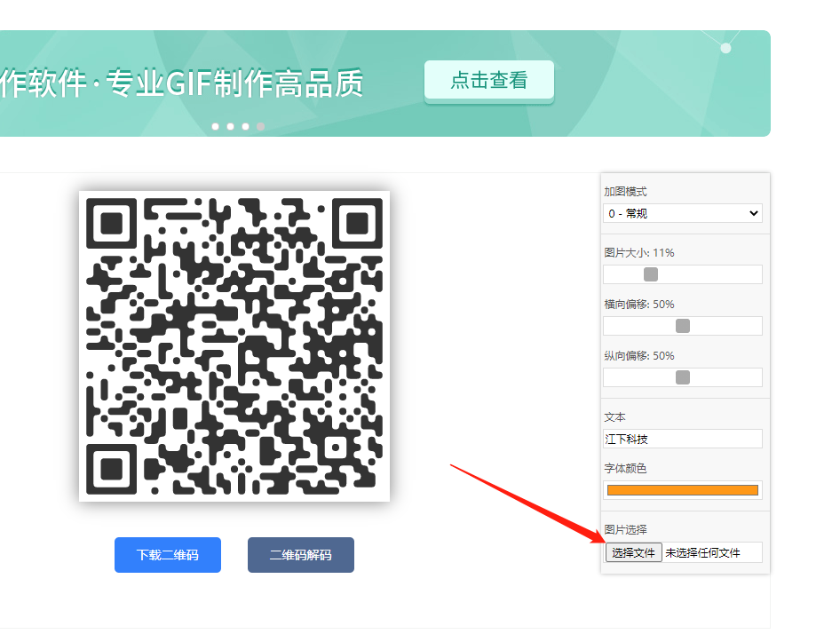Click the 文本 input containing 江下科技
The image size is (840, 642).
point(683,439)
